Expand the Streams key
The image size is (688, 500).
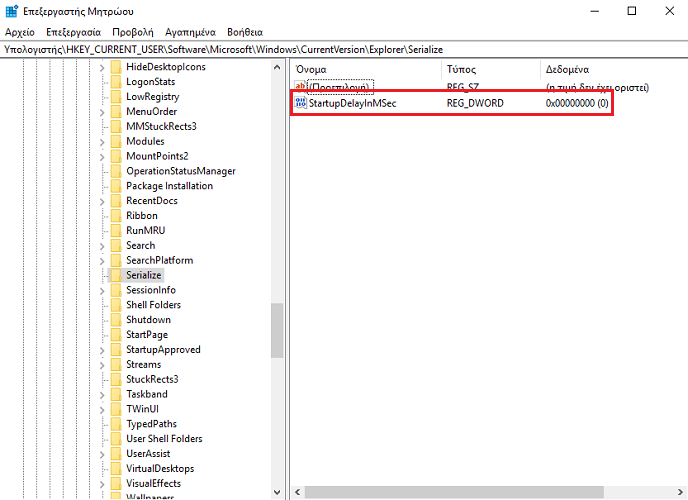pos(102,365)
